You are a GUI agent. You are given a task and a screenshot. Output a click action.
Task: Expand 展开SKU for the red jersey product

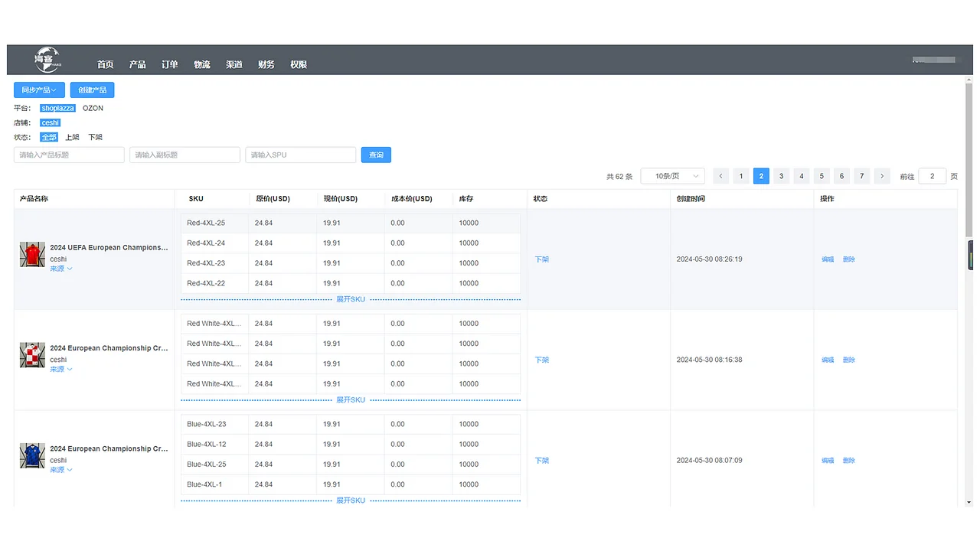[x=350, y=299]
